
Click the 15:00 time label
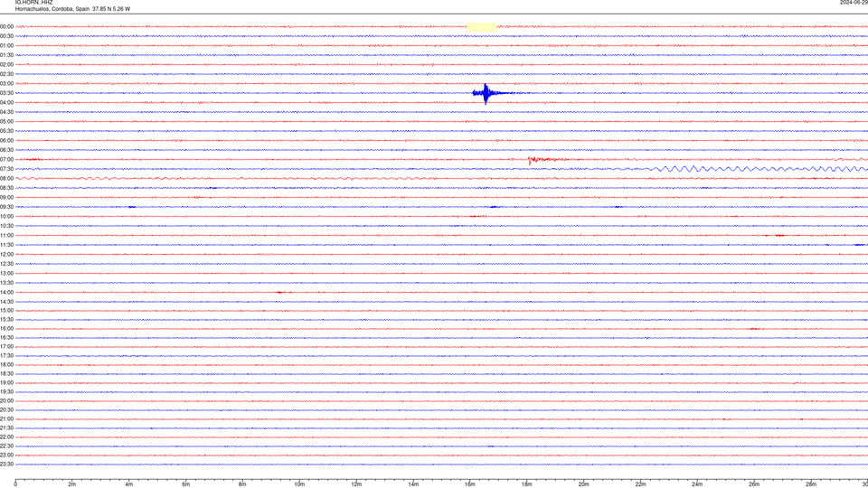tap(6, 311)
